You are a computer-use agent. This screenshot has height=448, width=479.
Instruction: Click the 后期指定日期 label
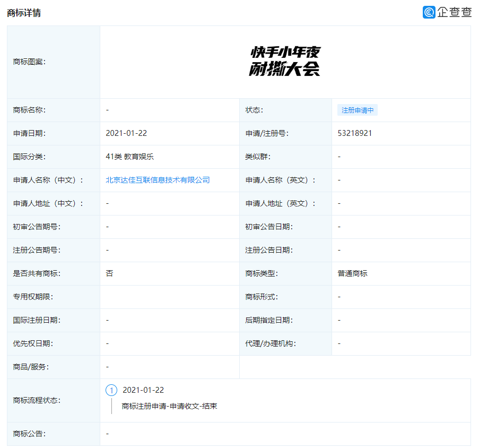[x=269, y=320]
